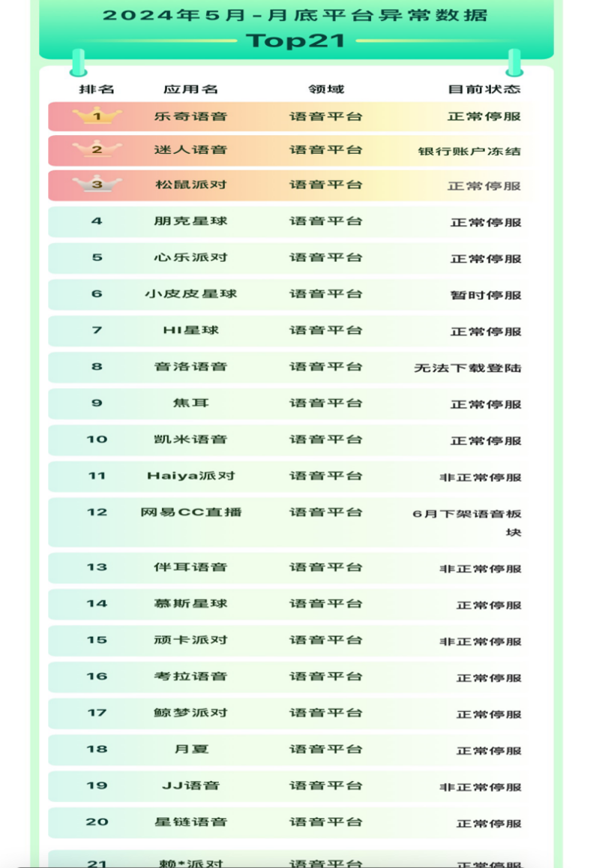Select the 应用名 column header
This screenshot has height=868, width=593.
click(x=190, y=89)
